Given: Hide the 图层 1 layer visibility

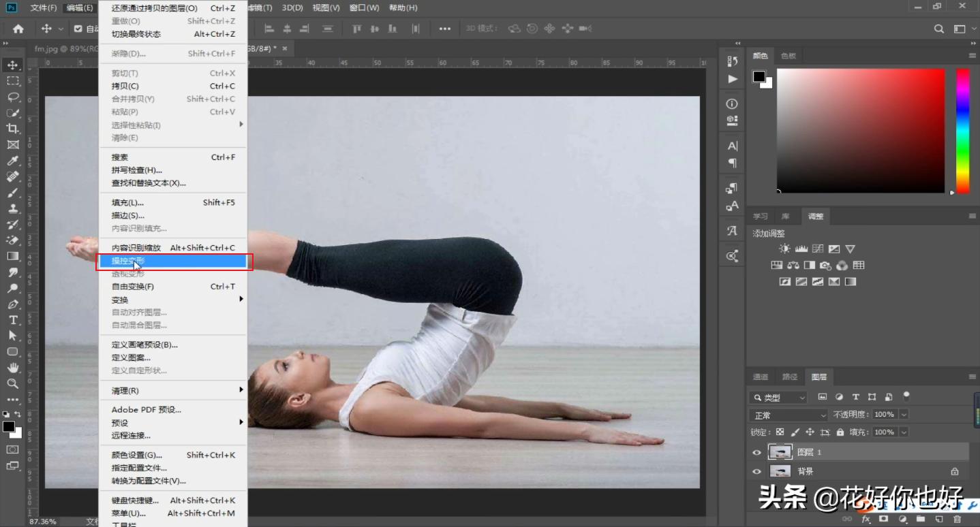Looking at the screenshot, I should click(756, 452).
